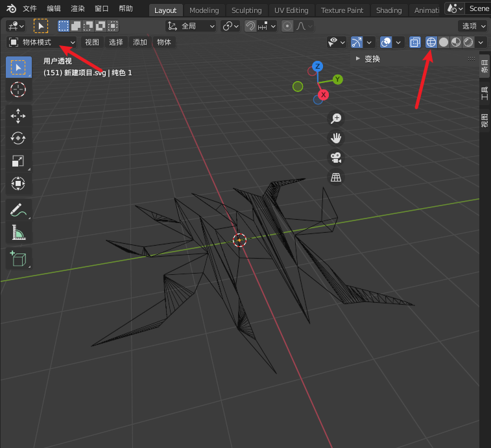The height and width of the screenshot is (448, 491).
Task: Click the Blender logo icon
Action: click(x=11, y=8)
